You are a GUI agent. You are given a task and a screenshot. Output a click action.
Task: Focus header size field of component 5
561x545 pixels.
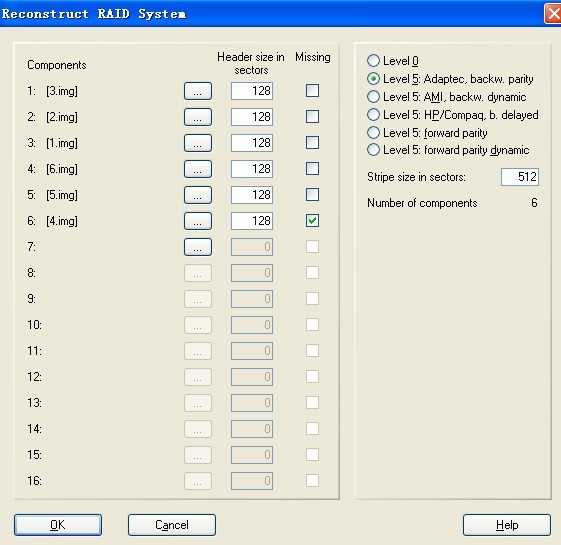252,195
